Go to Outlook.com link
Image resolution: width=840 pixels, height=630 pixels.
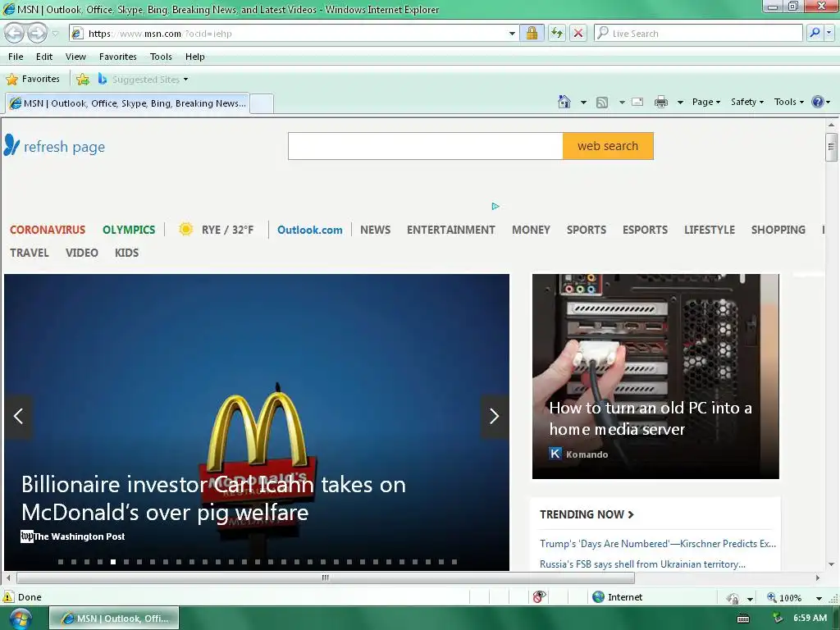tap(309, 230)
